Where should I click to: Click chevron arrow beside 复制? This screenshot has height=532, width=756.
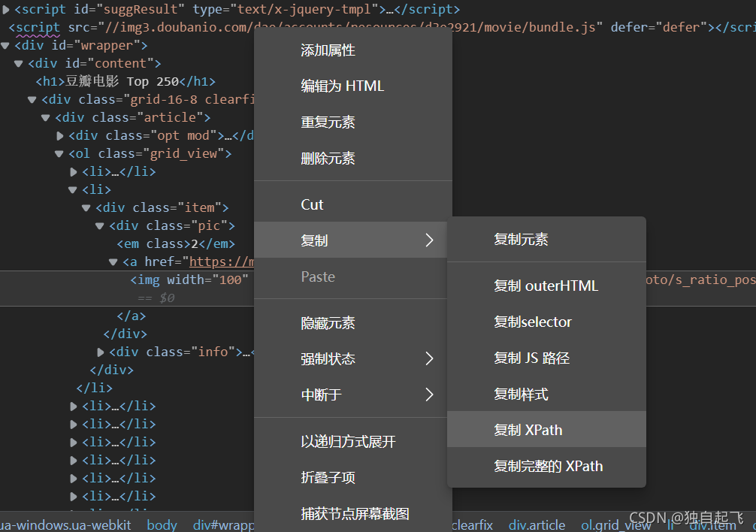(x=430, y=240)
